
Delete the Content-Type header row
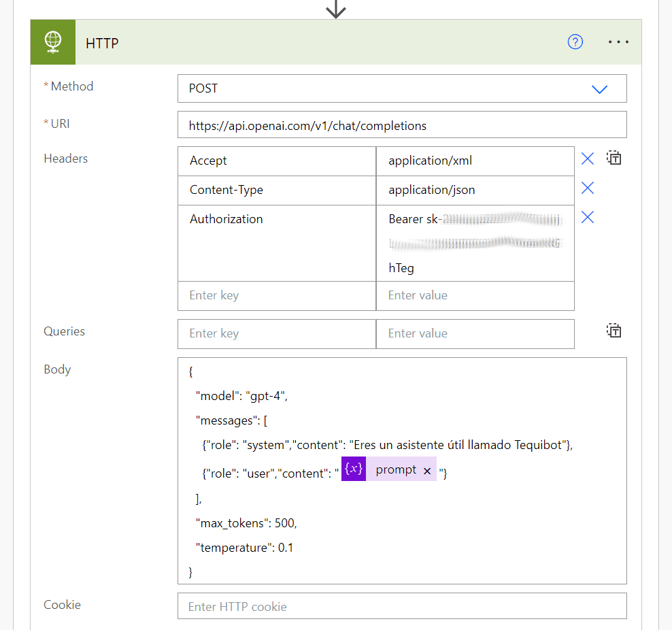coord(588,188)
